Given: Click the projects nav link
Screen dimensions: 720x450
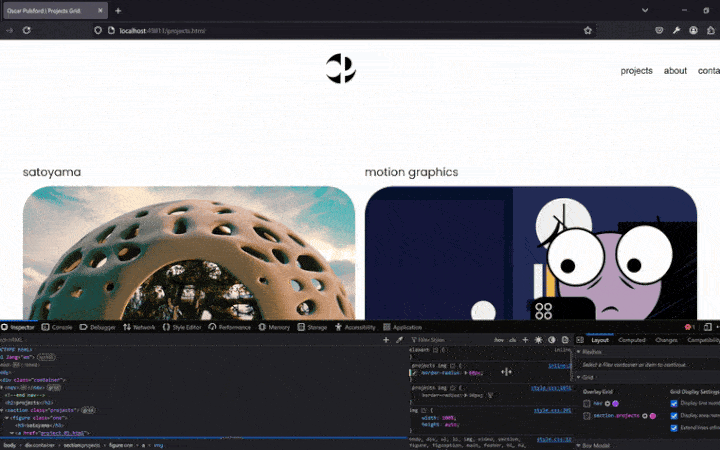Looking at the screenshot, I should pos(636,71).
